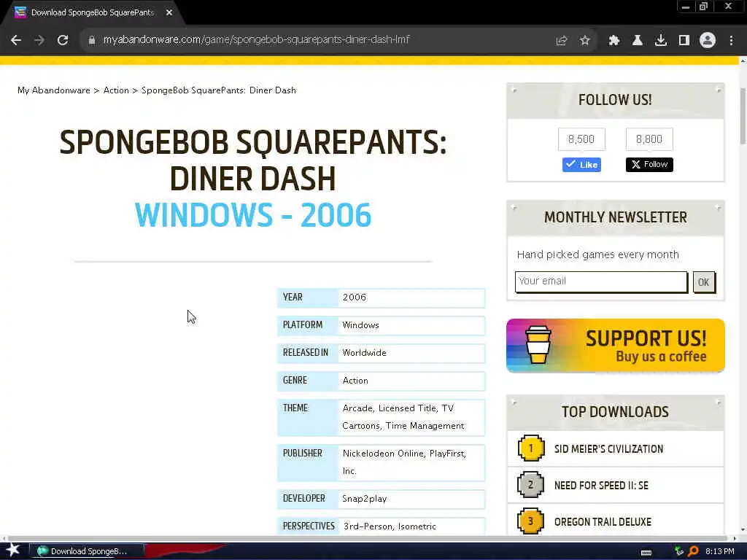This screenshot has height=560, width=747.
Task: Bookmark this page with the star
Action: click(585, 41)
